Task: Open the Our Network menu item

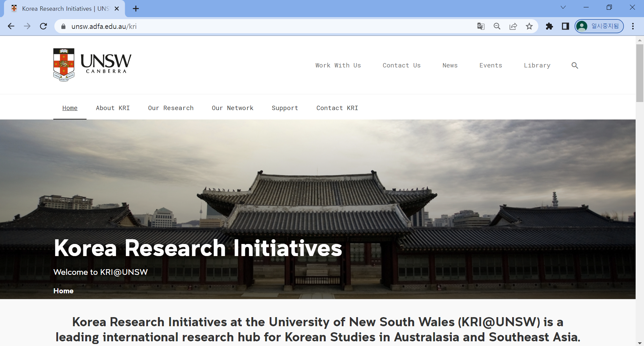Action: [232, 108]
